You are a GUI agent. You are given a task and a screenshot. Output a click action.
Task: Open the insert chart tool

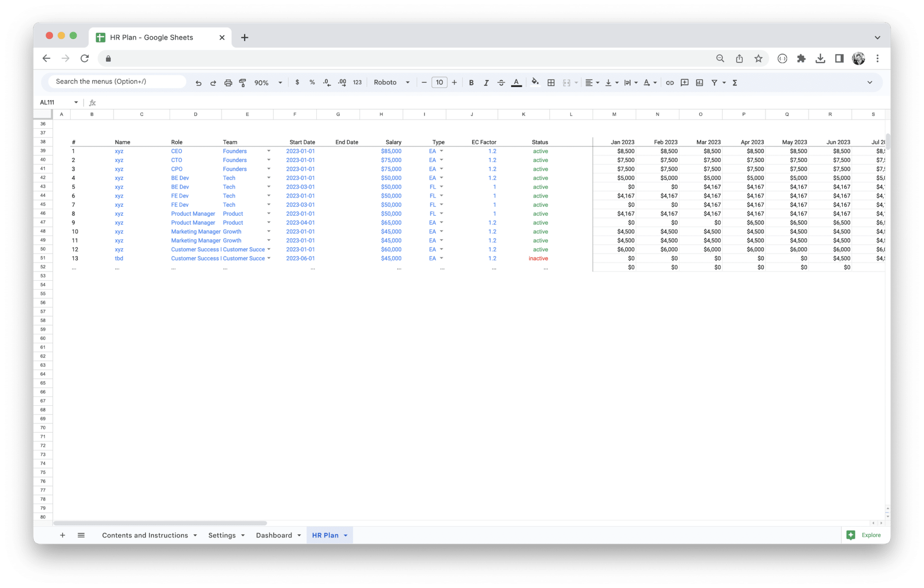(x=700, y=82)
